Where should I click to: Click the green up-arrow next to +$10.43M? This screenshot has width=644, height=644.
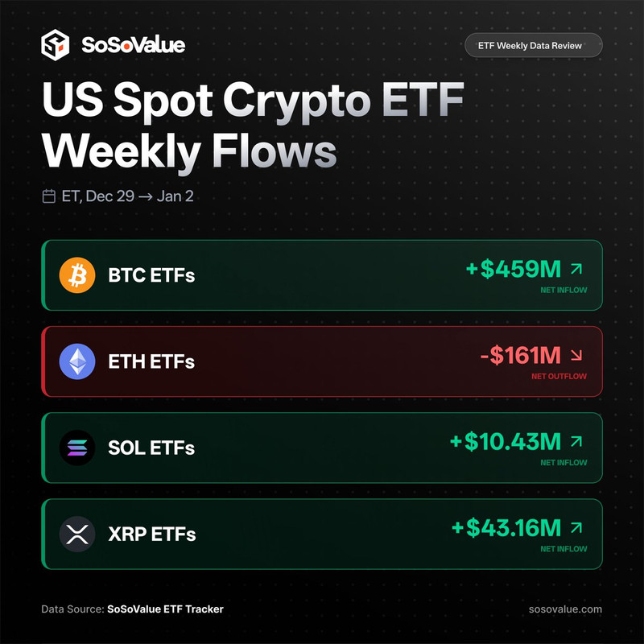tap(576, 441)
